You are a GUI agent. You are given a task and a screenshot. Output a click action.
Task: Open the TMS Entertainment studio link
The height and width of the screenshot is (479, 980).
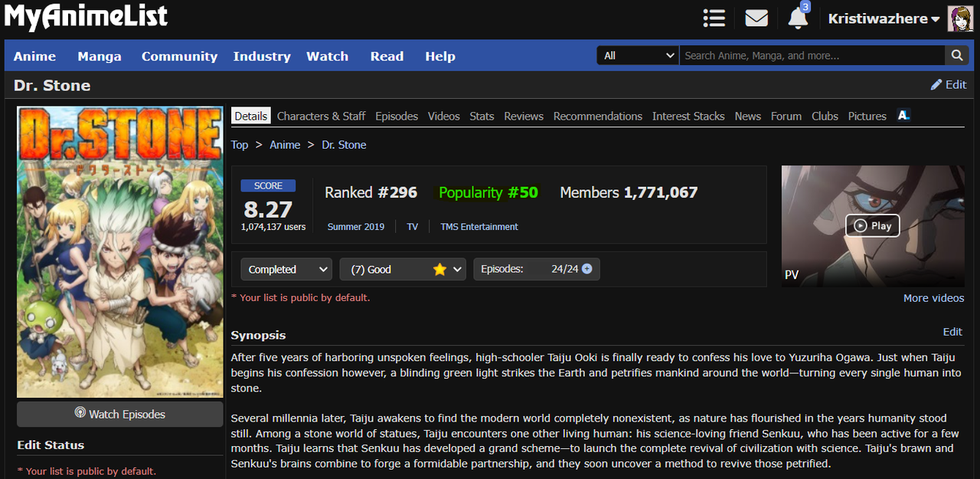[x=479, y=227]
